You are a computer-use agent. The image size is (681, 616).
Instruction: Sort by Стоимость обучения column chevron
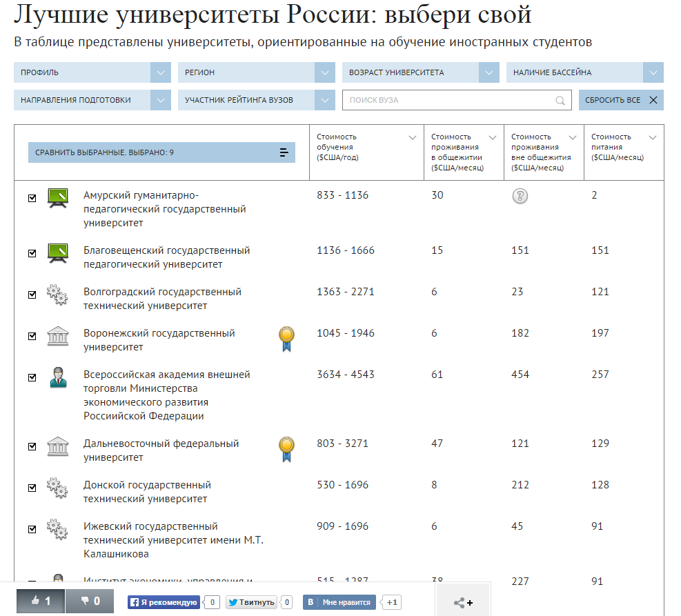pyautogui.click(x=413, y=137)
